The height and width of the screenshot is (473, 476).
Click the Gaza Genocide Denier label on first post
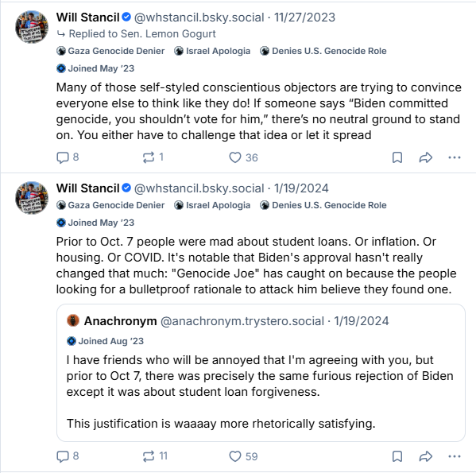tap(110, 51)
